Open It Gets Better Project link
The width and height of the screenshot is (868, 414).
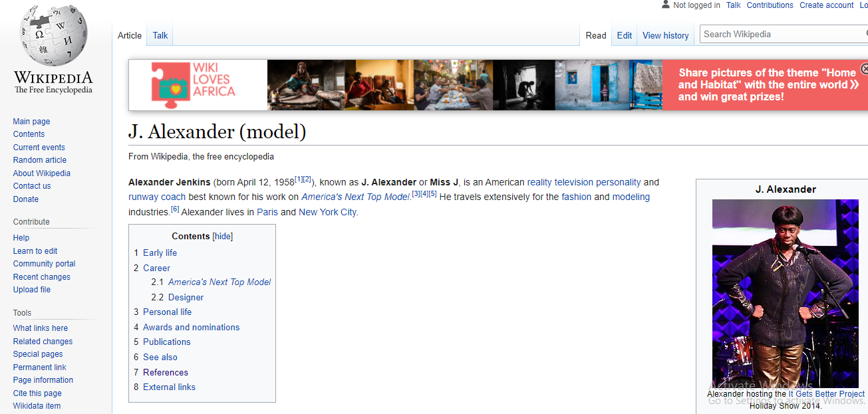(826, 394)
